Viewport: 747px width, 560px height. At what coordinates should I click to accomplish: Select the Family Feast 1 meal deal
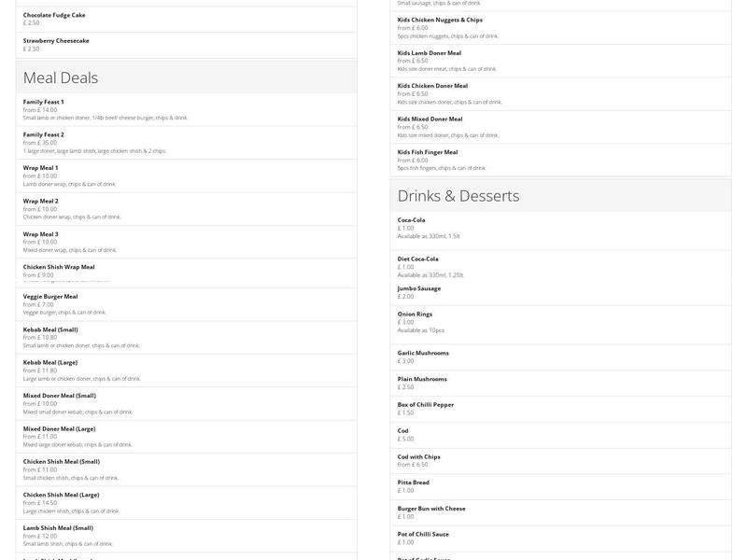pos(44,102)
